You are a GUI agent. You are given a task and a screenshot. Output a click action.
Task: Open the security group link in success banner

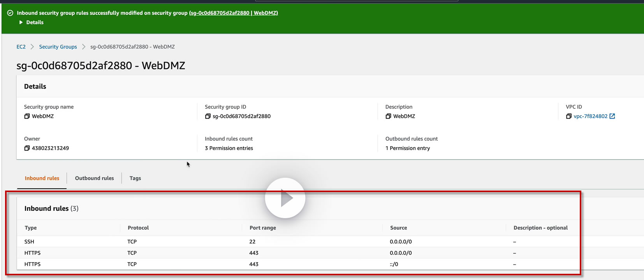point(234,13)
